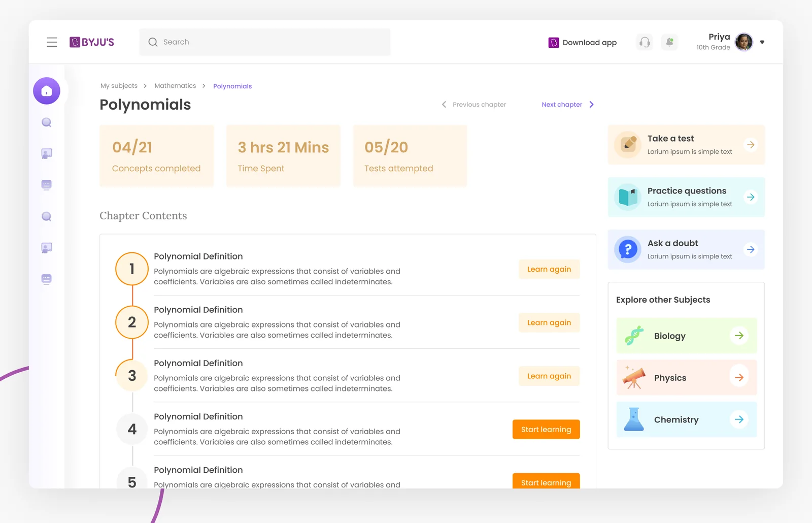This screenshot has height=523, width=812.
Task: Click Priya's profile avatar
Action: [744, 42]
